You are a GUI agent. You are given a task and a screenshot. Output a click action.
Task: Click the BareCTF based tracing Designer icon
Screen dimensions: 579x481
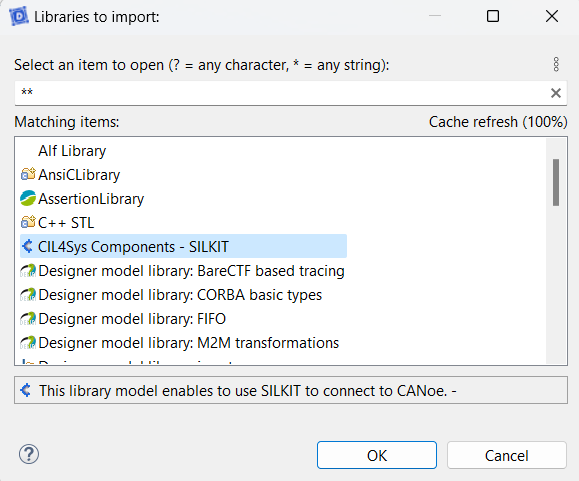28,271
